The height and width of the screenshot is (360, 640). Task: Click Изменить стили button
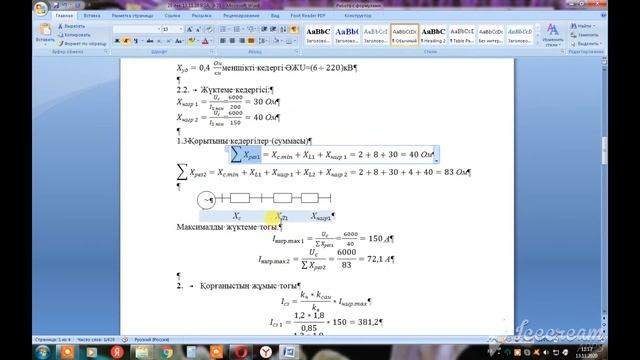pos(553,35)
